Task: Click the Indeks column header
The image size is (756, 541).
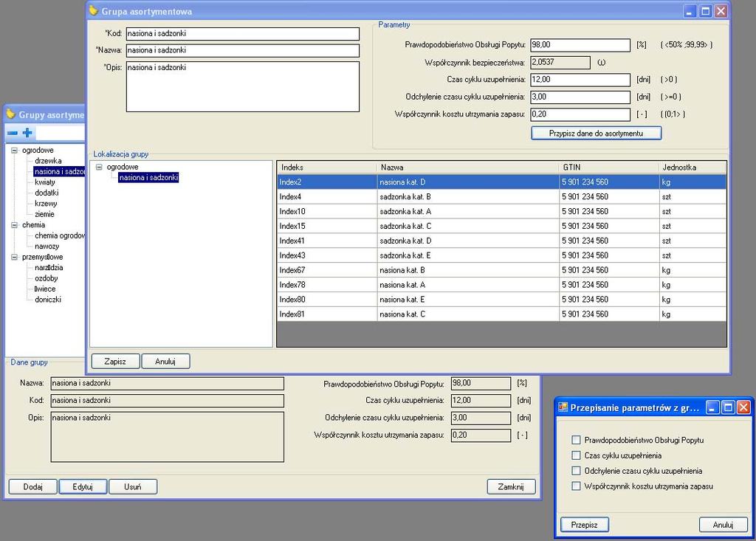Action: tap(326, 168)
